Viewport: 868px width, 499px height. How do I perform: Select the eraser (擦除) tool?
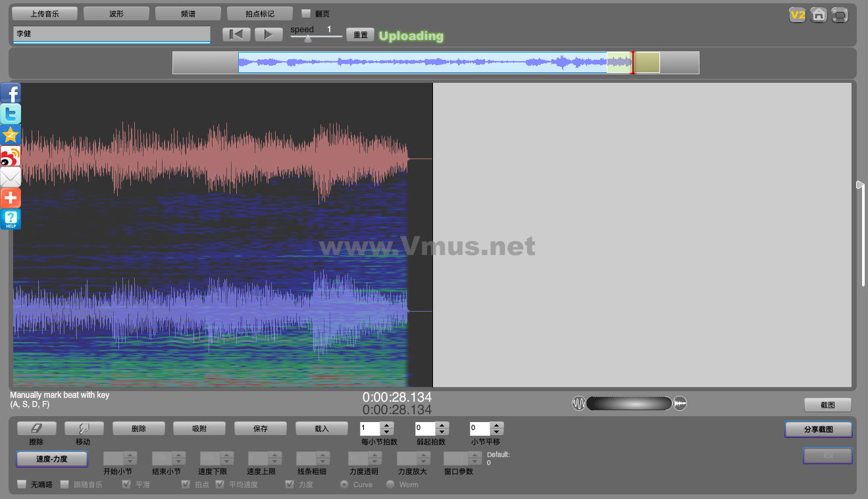[x=36, y=429]
